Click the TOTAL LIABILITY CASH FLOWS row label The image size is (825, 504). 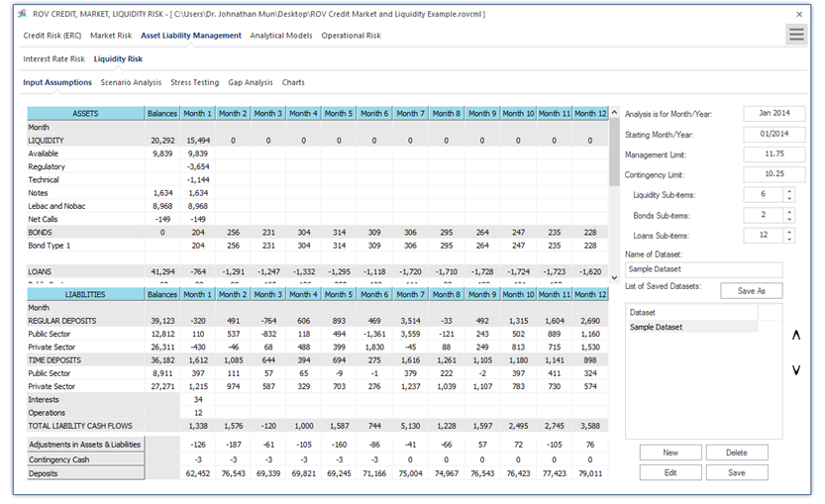[x=80, y=426]
